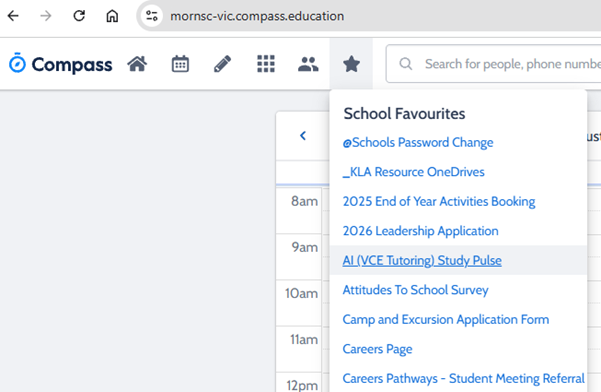This screenshot has width=601, height=392.
Task: Click the browser forward arrow
Action: coord(46,16)
